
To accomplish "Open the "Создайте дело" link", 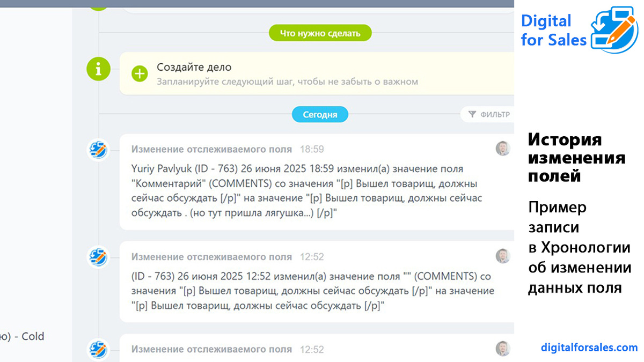I will [193, 67].
